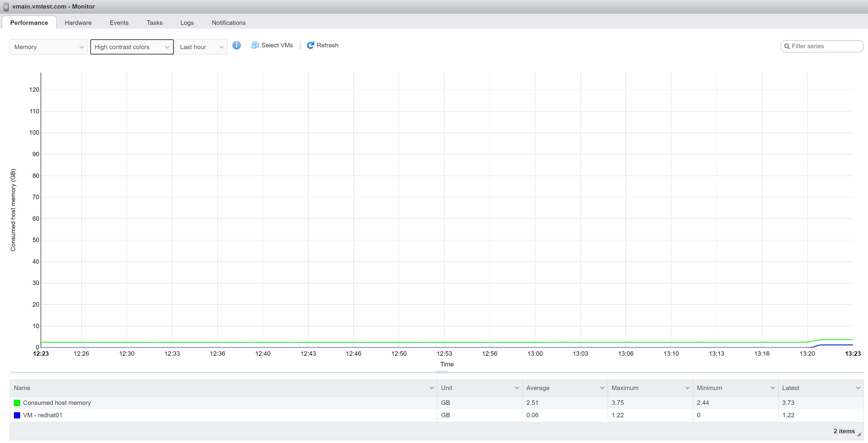Image resolution: width=868 pixels, height=443 pixels.
Task: Open the Last hour time range dropdown
Action: [201, 47]
